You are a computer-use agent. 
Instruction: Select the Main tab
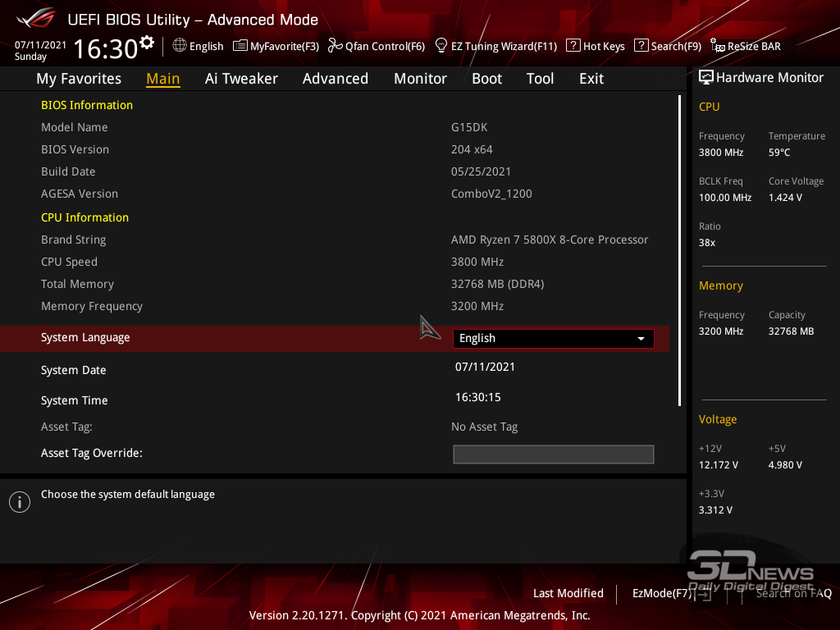pos(163,79)
